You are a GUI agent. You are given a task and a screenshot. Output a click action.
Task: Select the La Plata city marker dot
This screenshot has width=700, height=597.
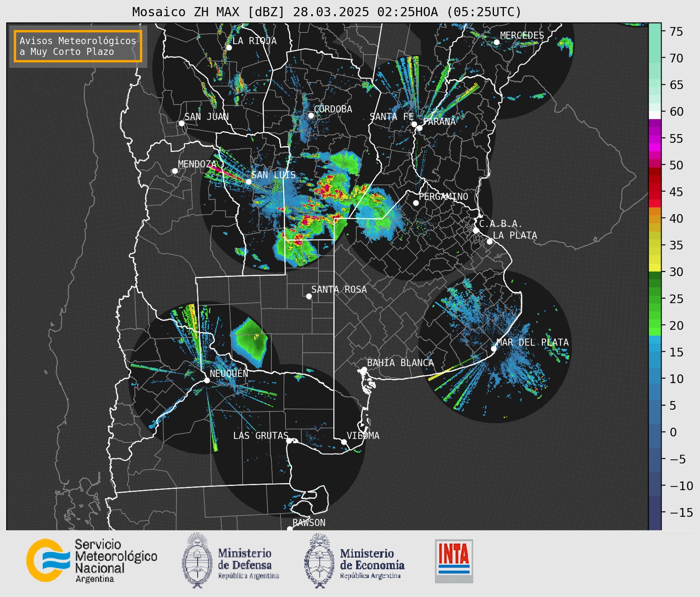490,242
